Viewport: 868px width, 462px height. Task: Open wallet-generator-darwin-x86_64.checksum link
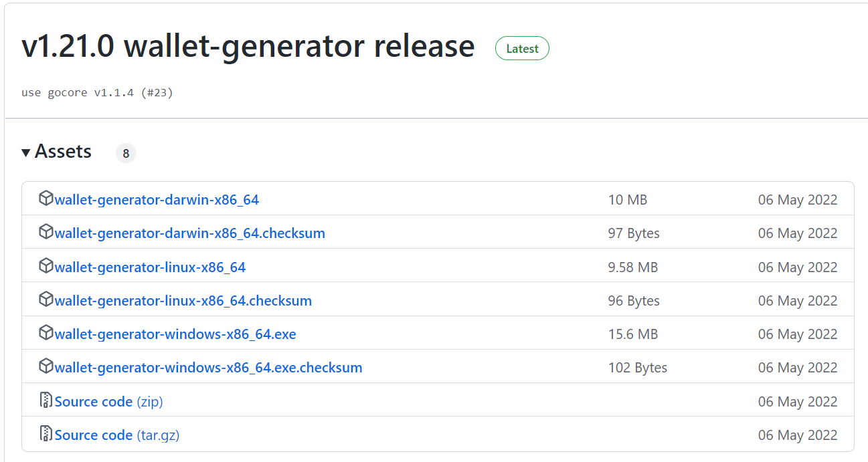189,233
